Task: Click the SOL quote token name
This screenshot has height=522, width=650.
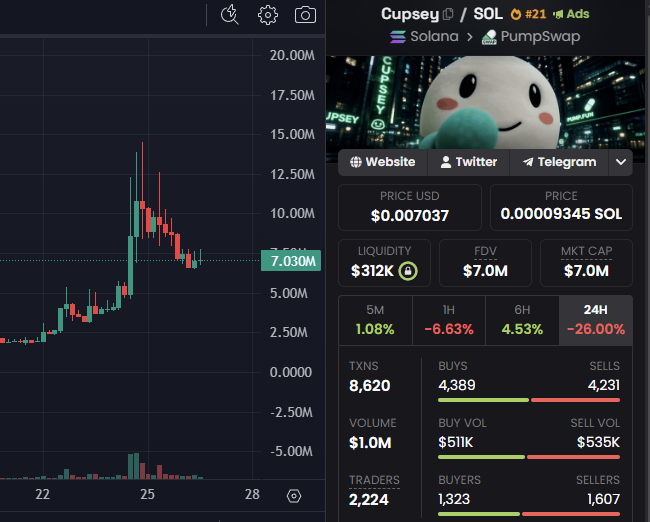Action: pyautogui.click(x=488, y=14)
